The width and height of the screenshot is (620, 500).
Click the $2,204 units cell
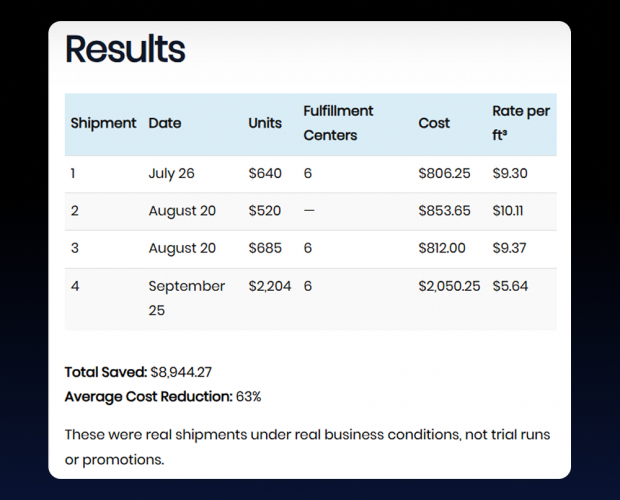(270, 286)
